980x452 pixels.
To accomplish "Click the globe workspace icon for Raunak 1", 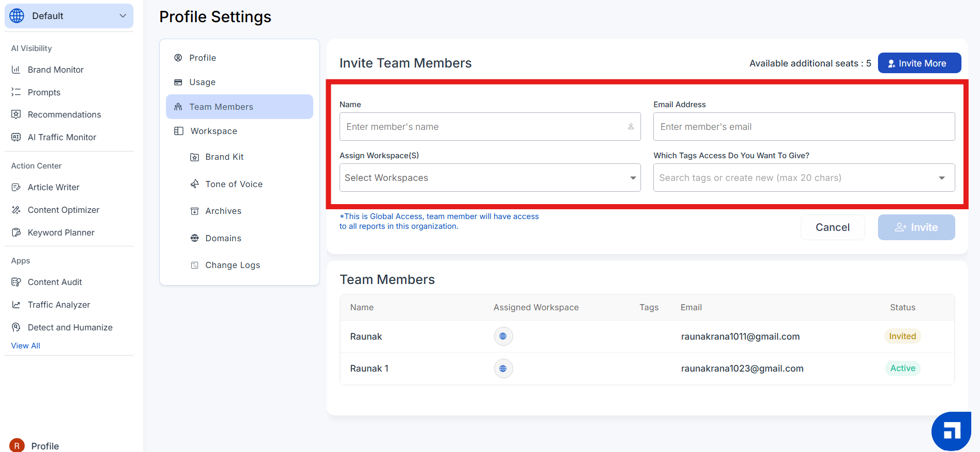I will (x=503, y=369).
